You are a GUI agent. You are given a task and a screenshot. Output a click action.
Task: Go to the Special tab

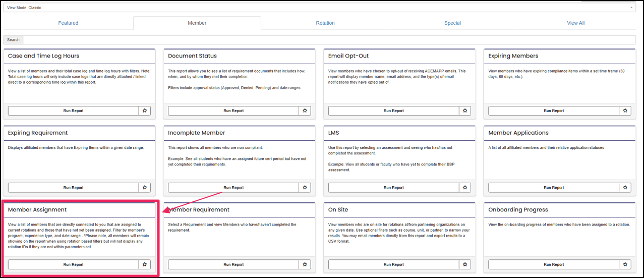(x=452, y=23)
